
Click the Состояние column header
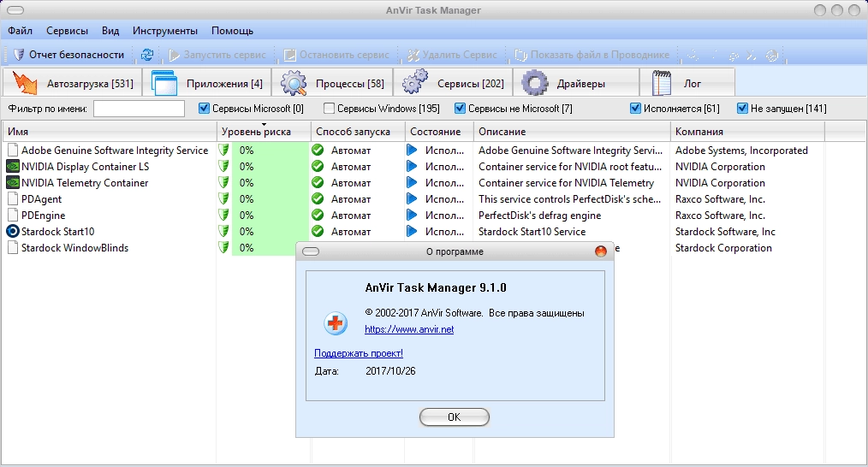coord(439,132)
